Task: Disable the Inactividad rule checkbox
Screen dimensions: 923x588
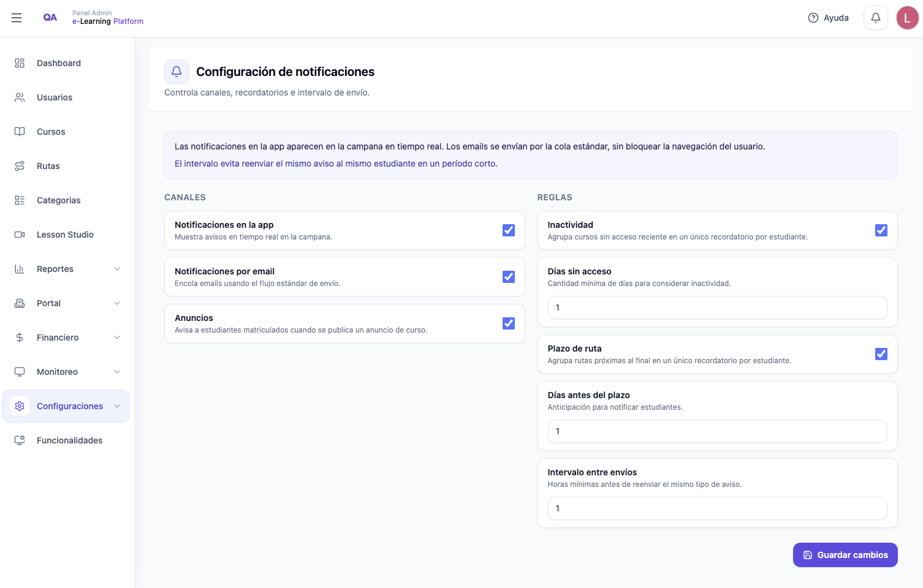Action: (x=881, y=230)
